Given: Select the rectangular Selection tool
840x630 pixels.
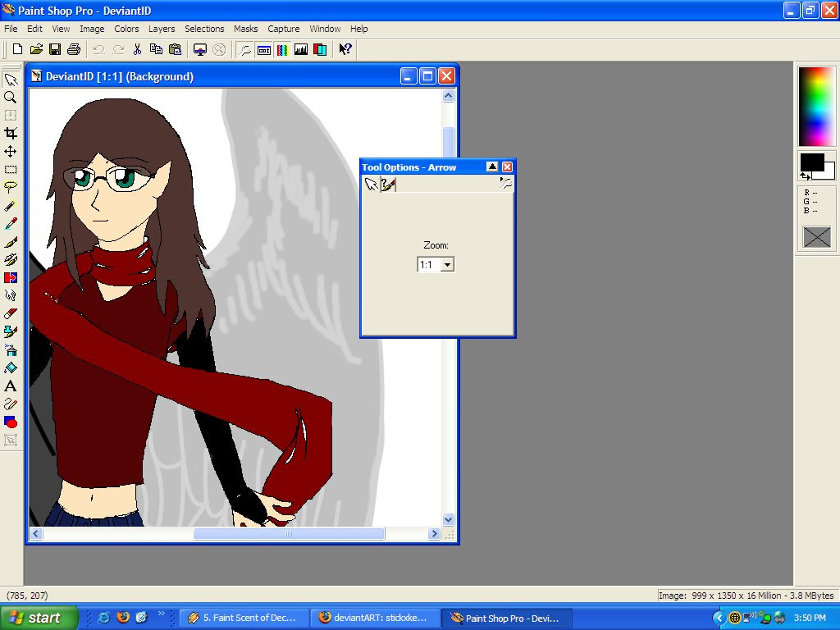Looking at the screenshot, I should [11, 170].
